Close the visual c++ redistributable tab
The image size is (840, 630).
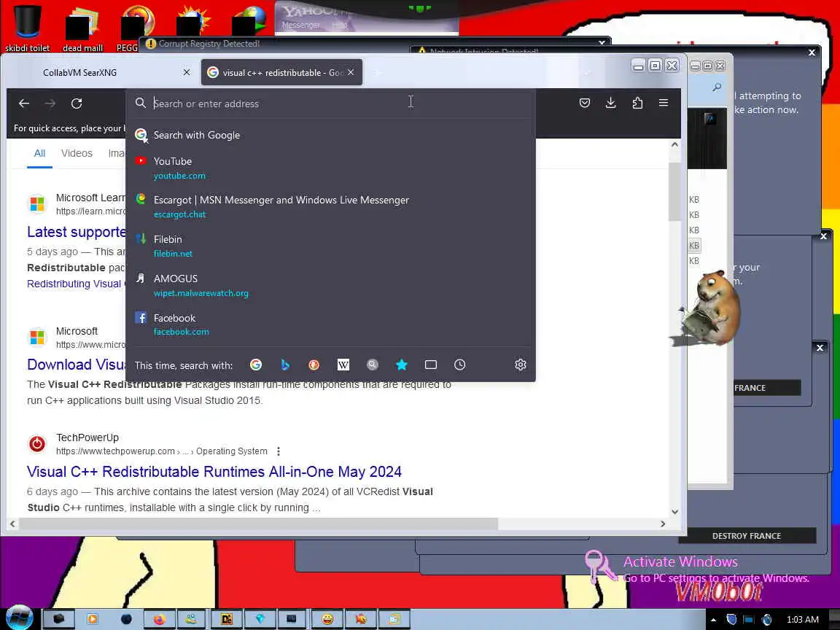pyautogui.click(x=350, y=71)
